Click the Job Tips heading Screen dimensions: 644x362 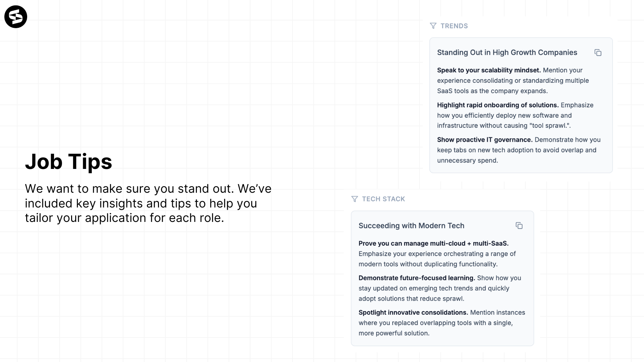(68, 162)
